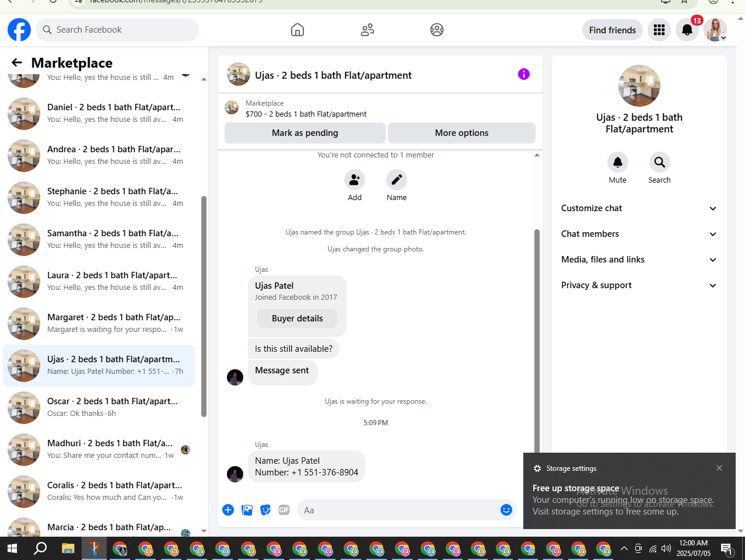Open File Explorer from taskbar

[x=68, y=548]
